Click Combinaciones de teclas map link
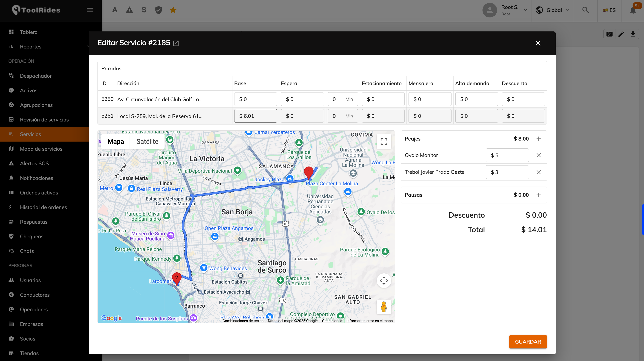 (x=243, y=321)
